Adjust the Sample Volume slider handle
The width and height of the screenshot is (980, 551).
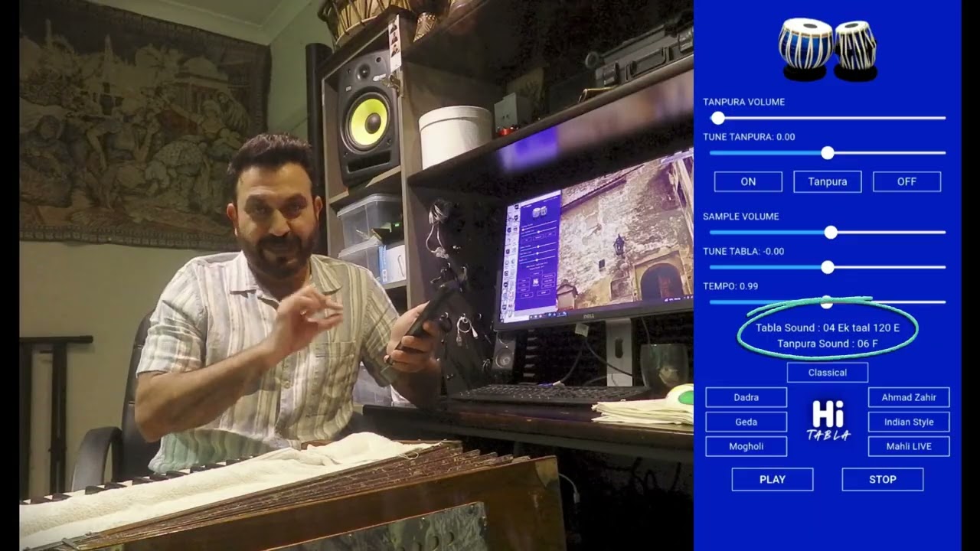(x=831, y=233)
